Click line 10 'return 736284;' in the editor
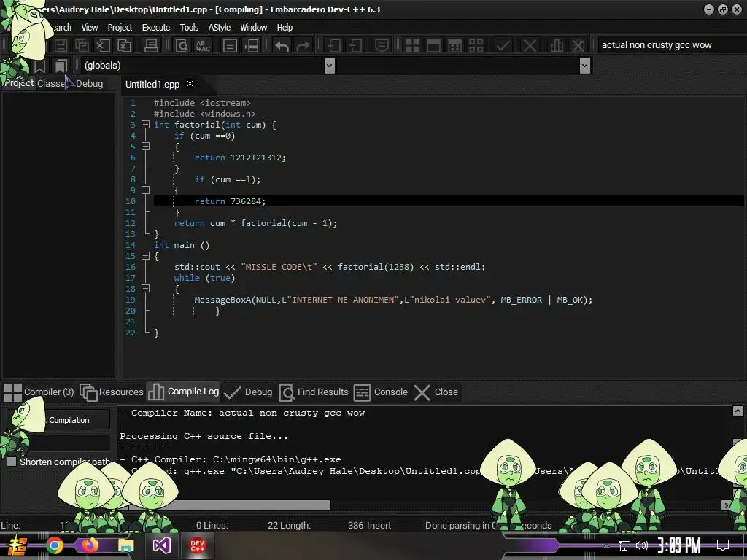The width and height of the screenshot is (747, 560). pos(230,201)
